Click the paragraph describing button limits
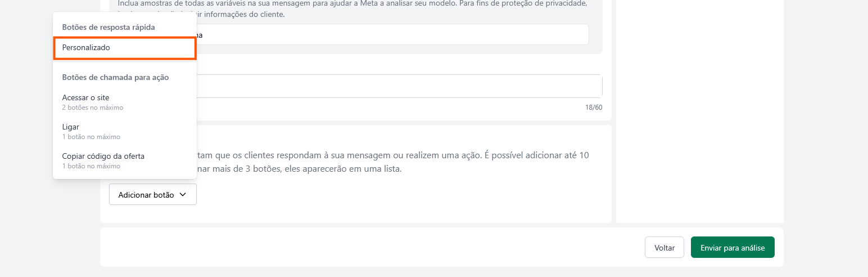Viewport: 868px width, 277px height. tap(394, 162)
